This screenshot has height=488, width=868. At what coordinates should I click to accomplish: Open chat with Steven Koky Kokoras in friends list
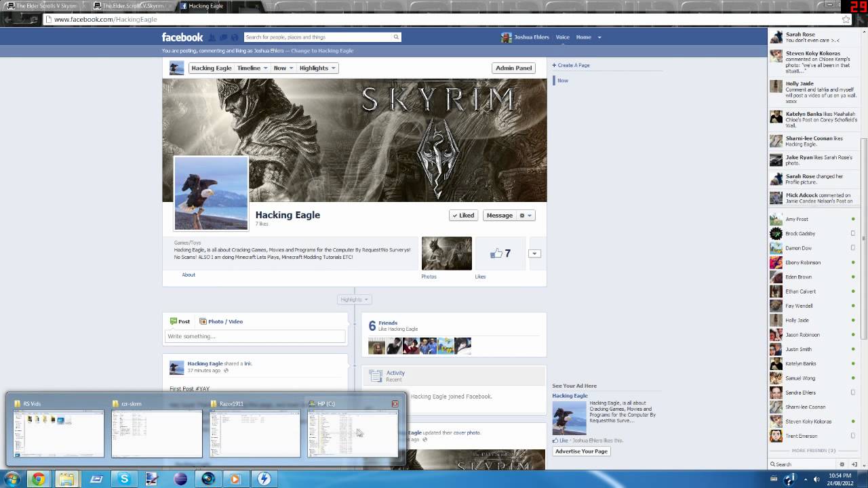813,422
